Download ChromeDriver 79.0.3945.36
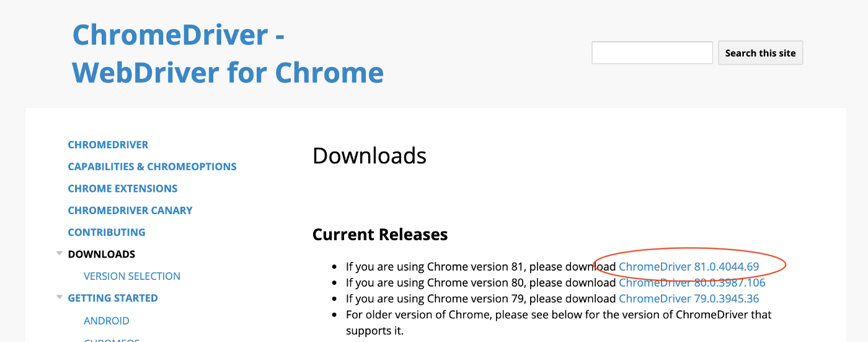The height and width of the screenshot is (342, 868). click(x=688, y=299)
